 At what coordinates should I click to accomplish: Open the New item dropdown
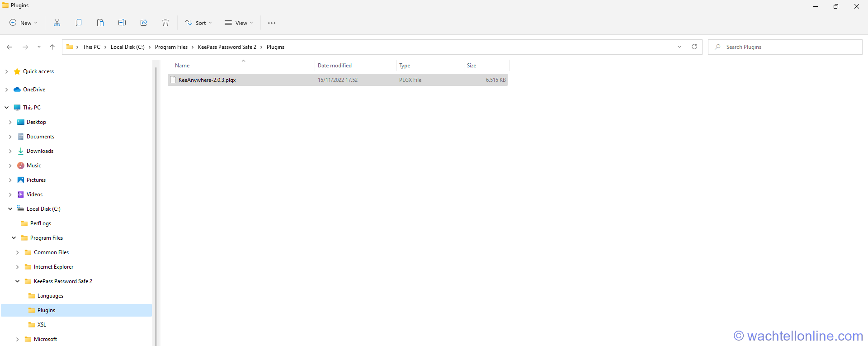click(24, 23)
